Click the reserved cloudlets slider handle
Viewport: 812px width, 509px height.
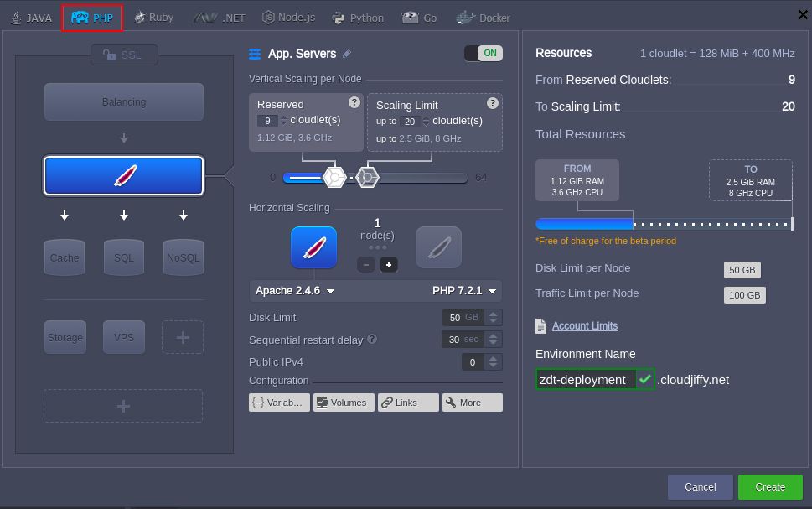point(334,178)
